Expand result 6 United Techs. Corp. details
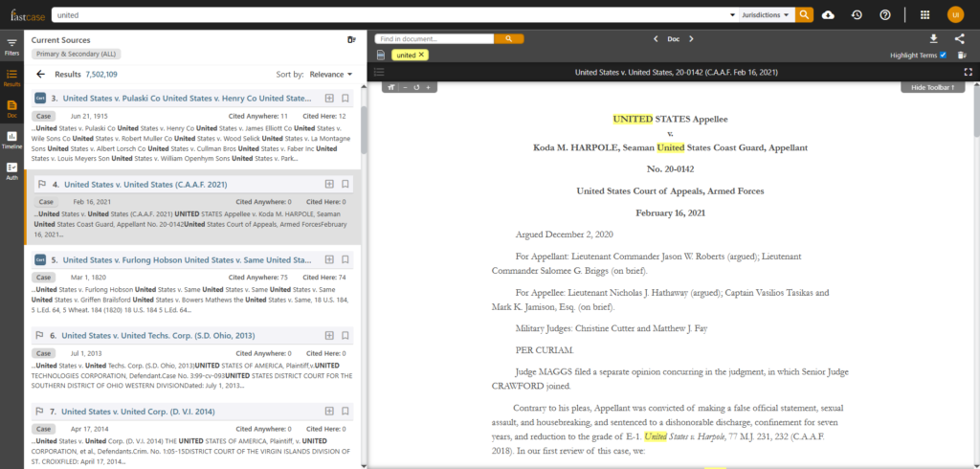980x469 pixels. pyautogui.click(x=328, y=336)
